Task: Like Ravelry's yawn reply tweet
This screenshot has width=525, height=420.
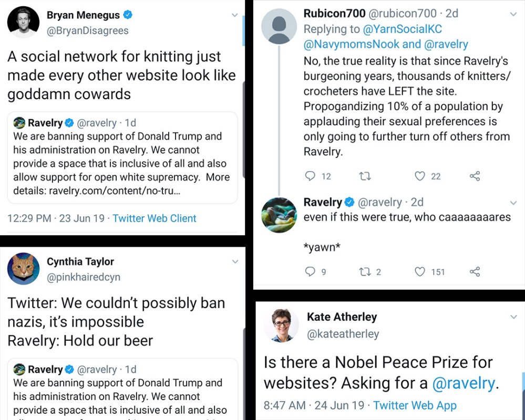Action: click(x=419, y=271)
